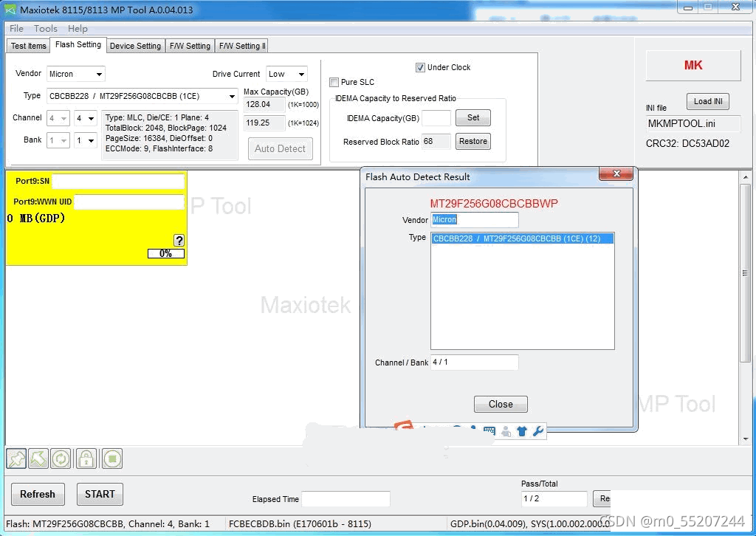Select CBCBB228 / MT29F256G08CBCBB (1CE) (12) in the result list
The height and width of the screenshot is (536, 756).
pos(522,238)
